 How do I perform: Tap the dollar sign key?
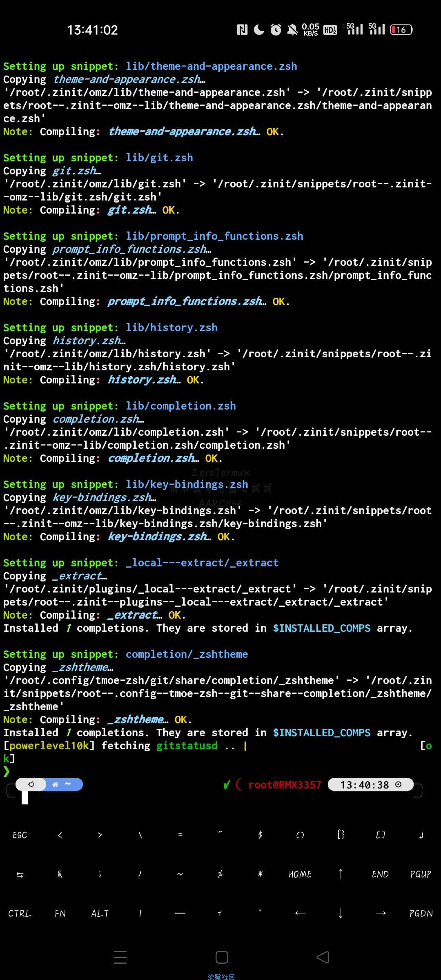tap(261, 835)
